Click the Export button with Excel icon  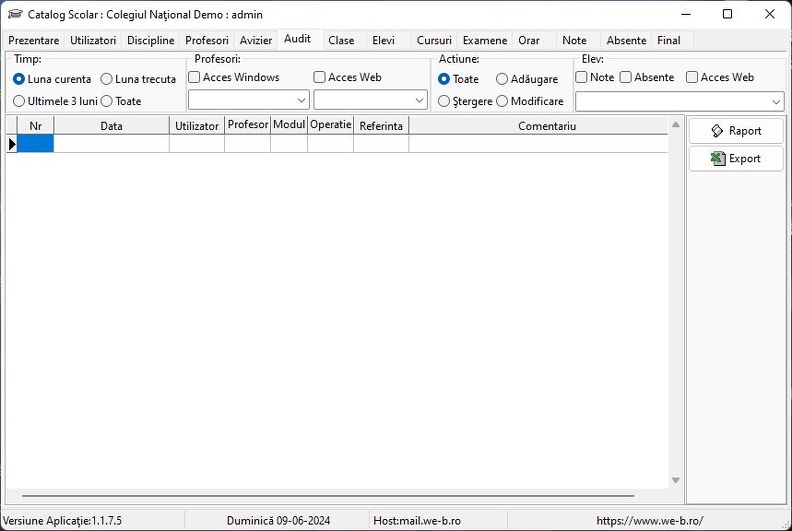pos(736,159)
